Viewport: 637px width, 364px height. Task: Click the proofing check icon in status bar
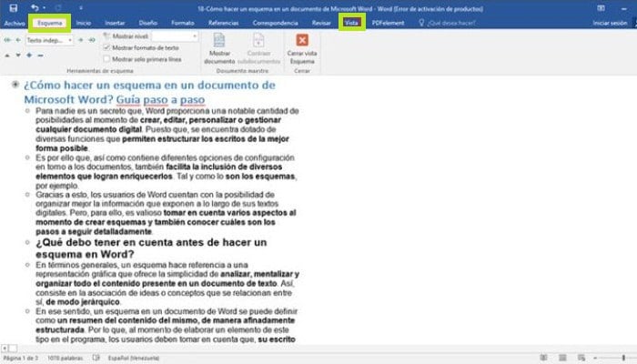click(96, 358)
